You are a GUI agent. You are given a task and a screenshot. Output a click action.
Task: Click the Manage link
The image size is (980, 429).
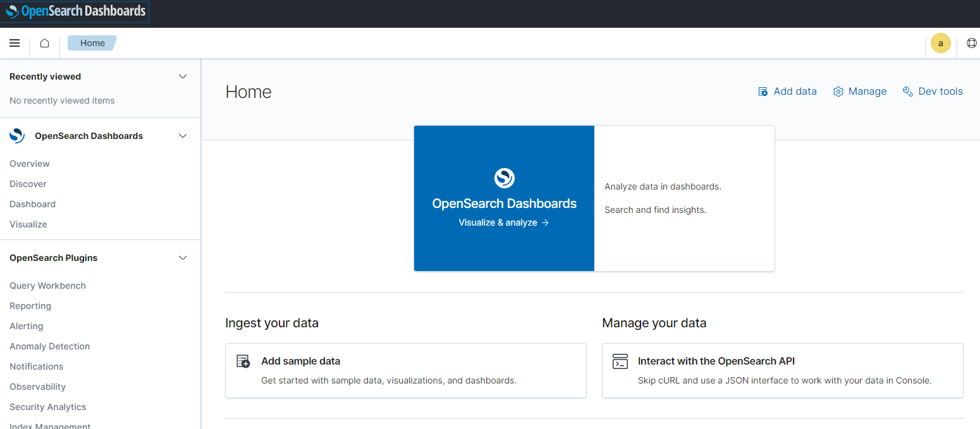pos(867,92)
